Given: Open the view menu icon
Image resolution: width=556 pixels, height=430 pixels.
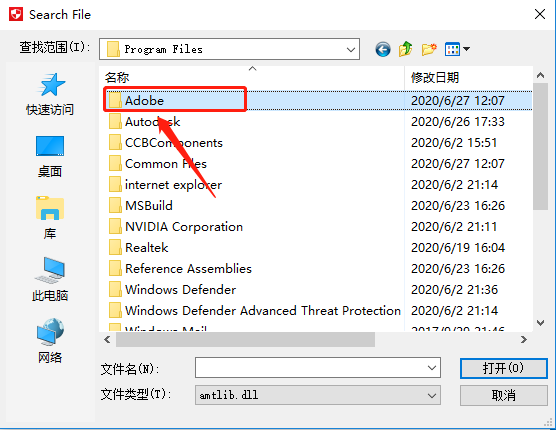Looking at the screenshot, I should 457,49.
